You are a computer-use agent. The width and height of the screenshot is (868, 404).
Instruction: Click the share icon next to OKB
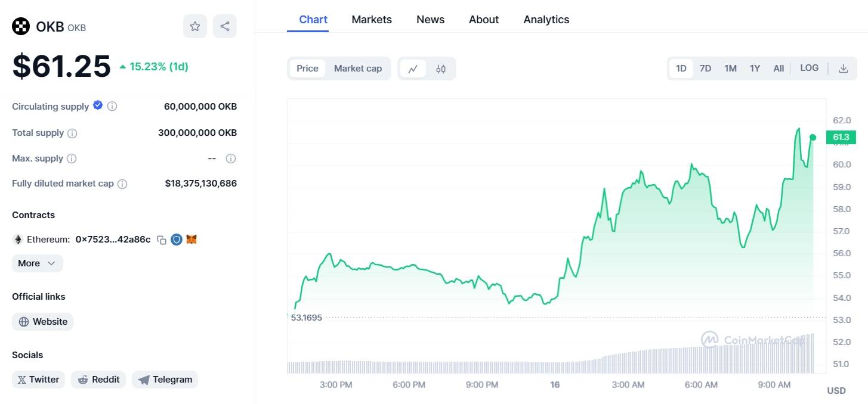click(x=225, y=26)
